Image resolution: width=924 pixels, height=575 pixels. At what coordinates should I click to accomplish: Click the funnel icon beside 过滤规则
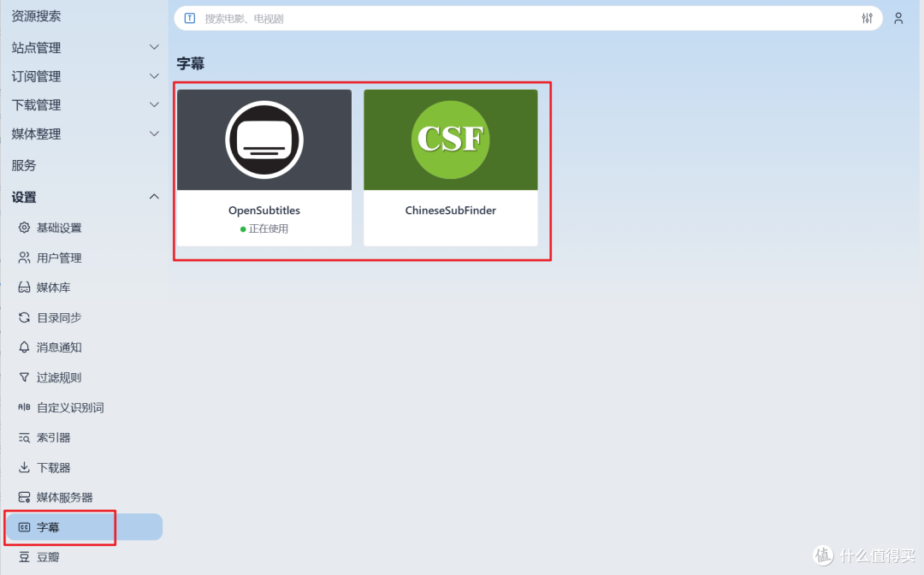coord(24,377)
